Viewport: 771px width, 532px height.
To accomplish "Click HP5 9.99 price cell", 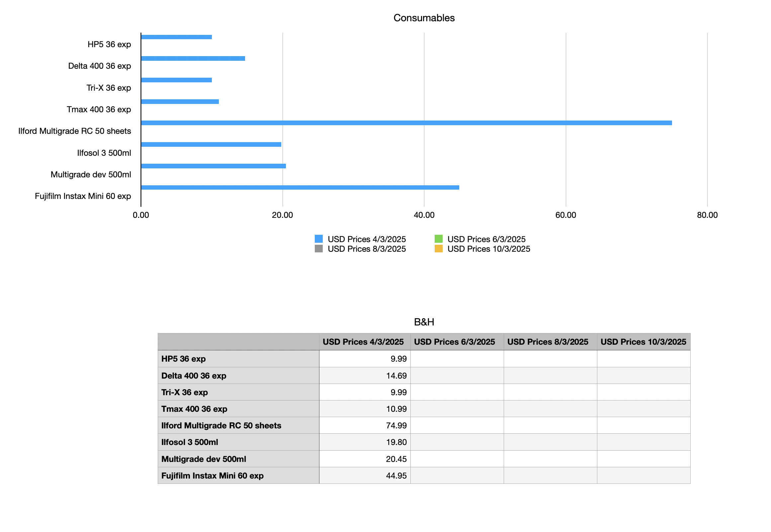I will 365,359.
